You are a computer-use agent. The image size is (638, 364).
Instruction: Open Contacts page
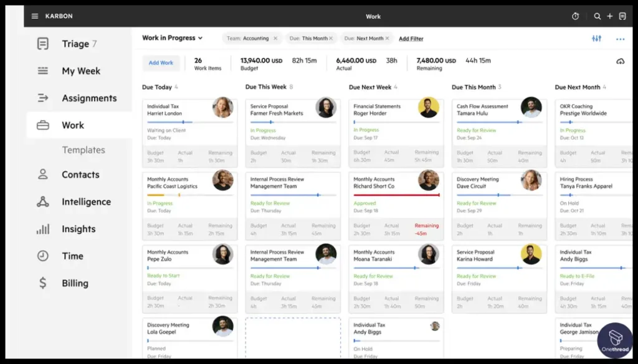(79, 174)
